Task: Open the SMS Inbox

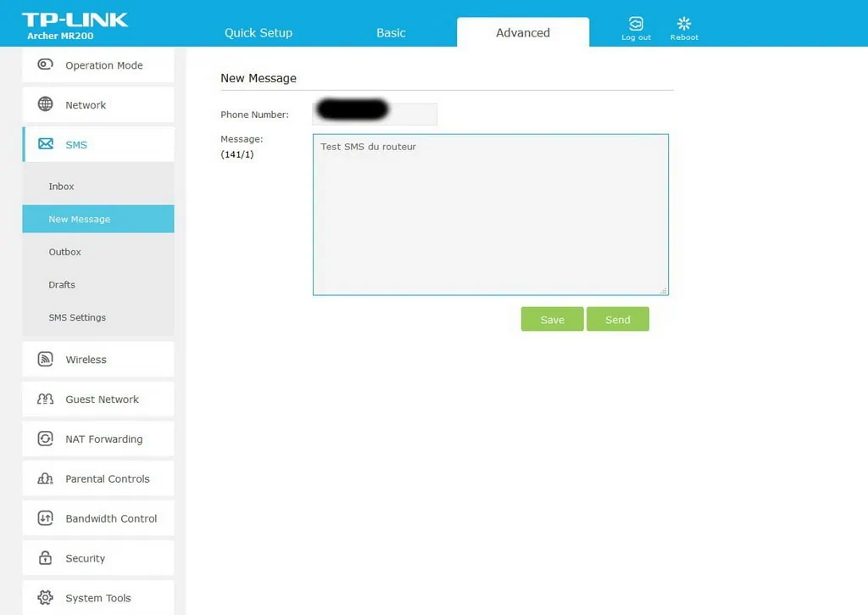Action: coord(62,187)
